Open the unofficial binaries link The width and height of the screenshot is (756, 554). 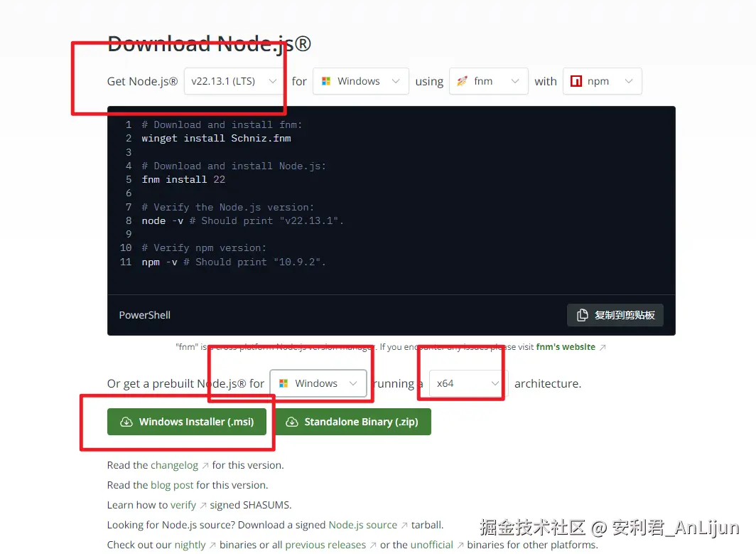[432, 545]
